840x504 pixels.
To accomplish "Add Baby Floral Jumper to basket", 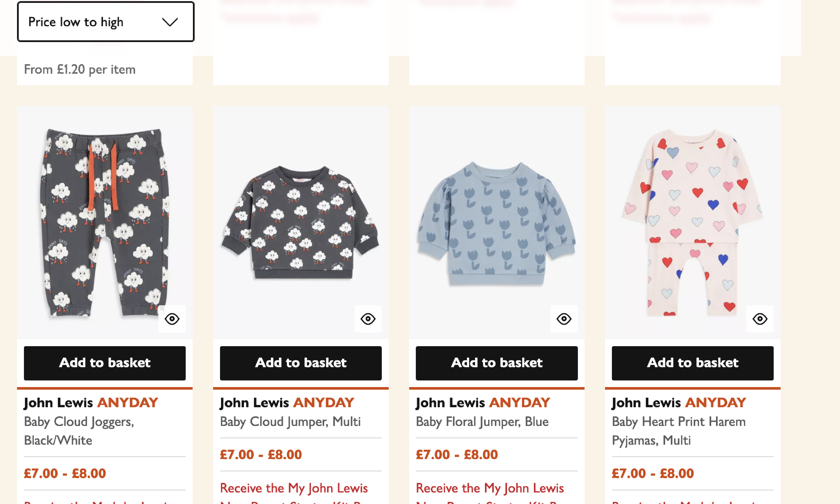I will [x=497, y=363].
